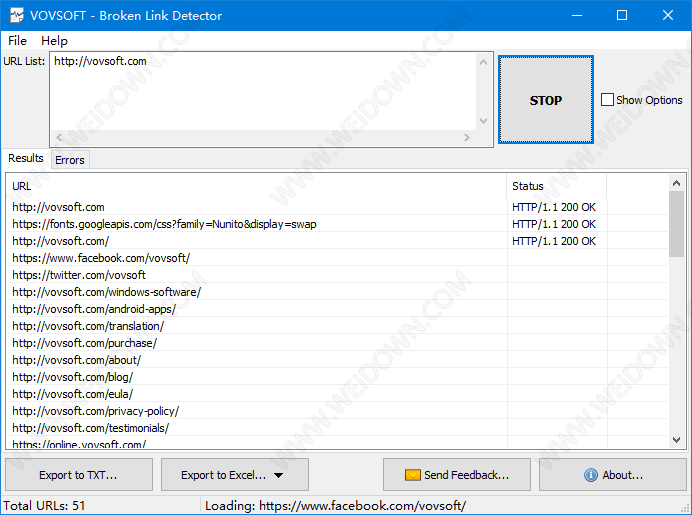
Task: Open the Help menu
Action: pos(54,41)
